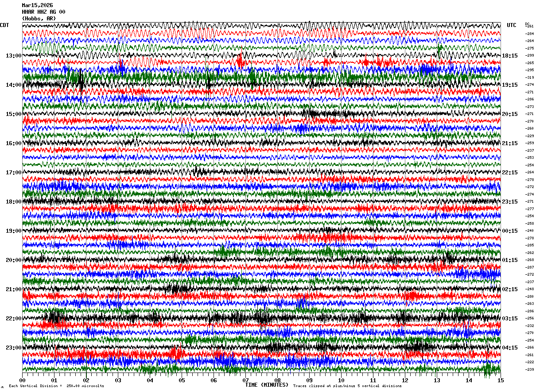Viewport: 536px width, 392px height.
Task: Select the 14:00 CDT time label
Action: [x=13, y=85]
